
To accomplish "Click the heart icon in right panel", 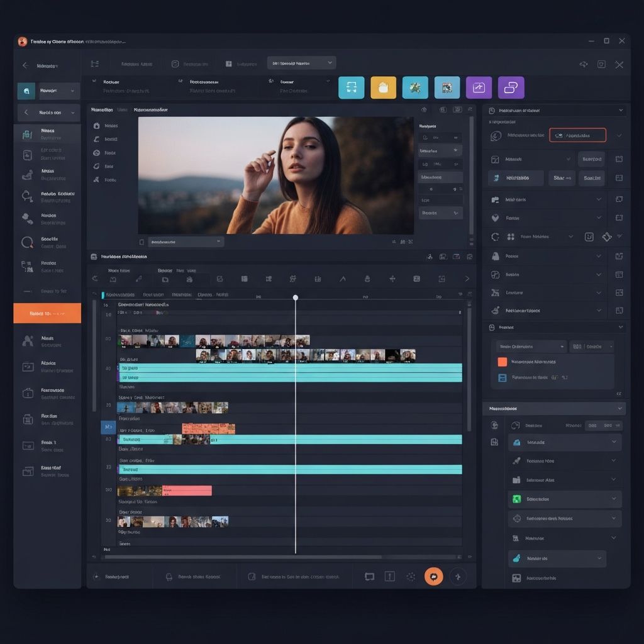I will [x=495, y=218].
